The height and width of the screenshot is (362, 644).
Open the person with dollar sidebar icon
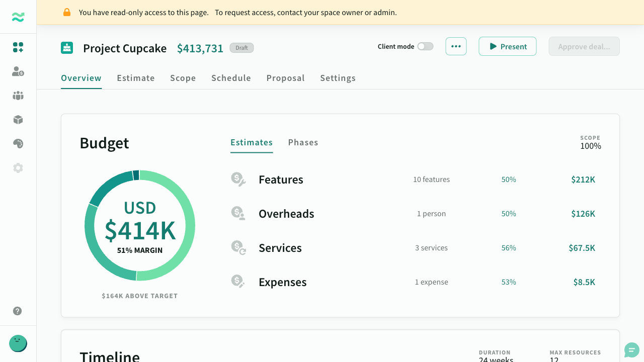(x=18, y=71)
